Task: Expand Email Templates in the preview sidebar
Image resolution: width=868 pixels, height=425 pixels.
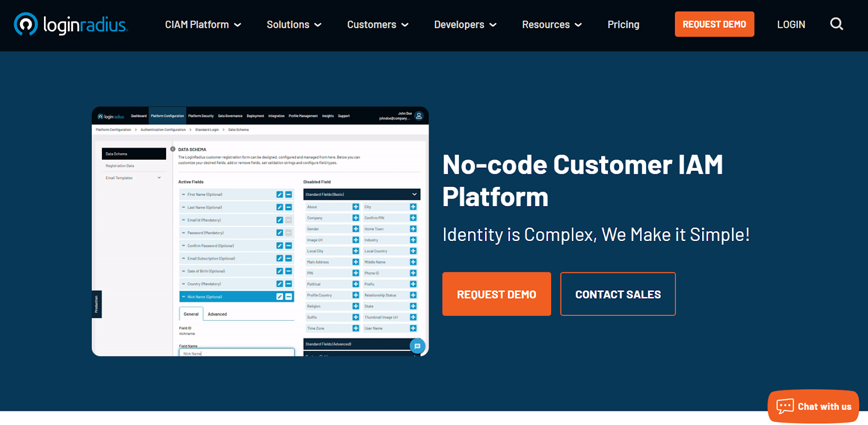Action: click(133, 178)
